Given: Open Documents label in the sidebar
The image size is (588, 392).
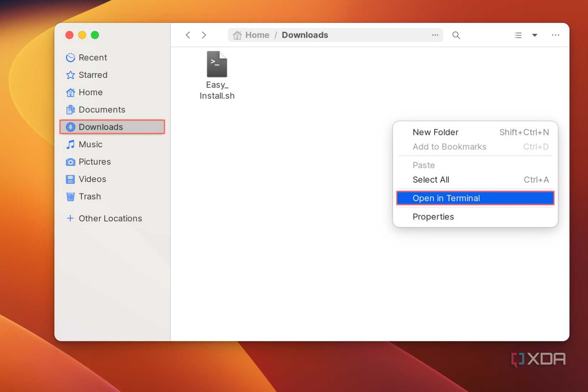Looking at the screenshot, I should click(102, 109).
